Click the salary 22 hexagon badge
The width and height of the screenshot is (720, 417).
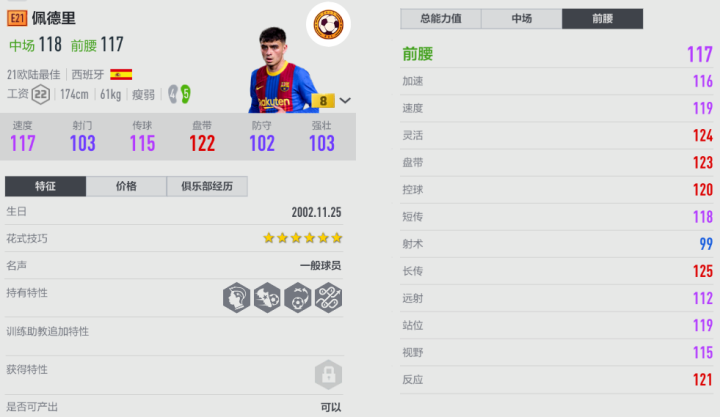pos(40,95)
